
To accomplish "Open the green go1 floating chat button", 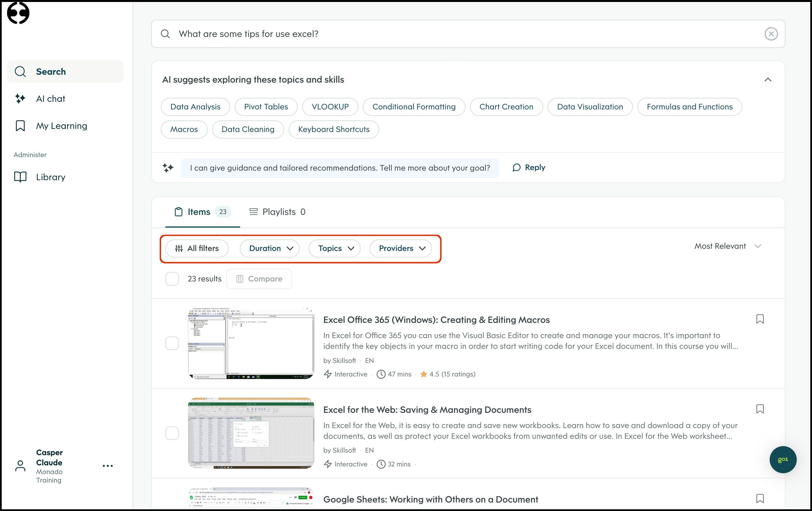I will tap(783, 459).
